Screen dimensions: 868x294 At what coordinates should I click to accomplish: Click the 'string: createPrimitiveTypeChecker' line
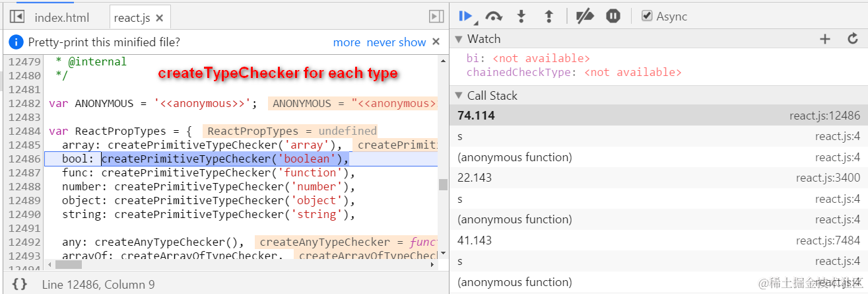pos(209,214)
